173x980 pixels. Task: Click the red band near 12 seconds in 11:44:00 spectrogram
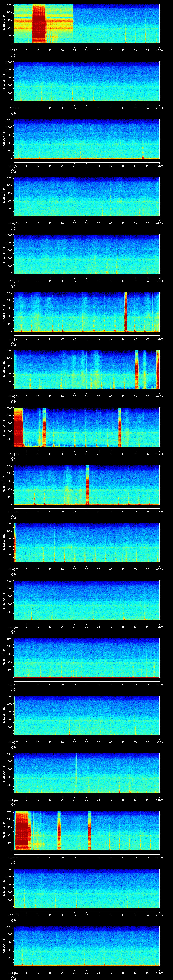point(44,427)
